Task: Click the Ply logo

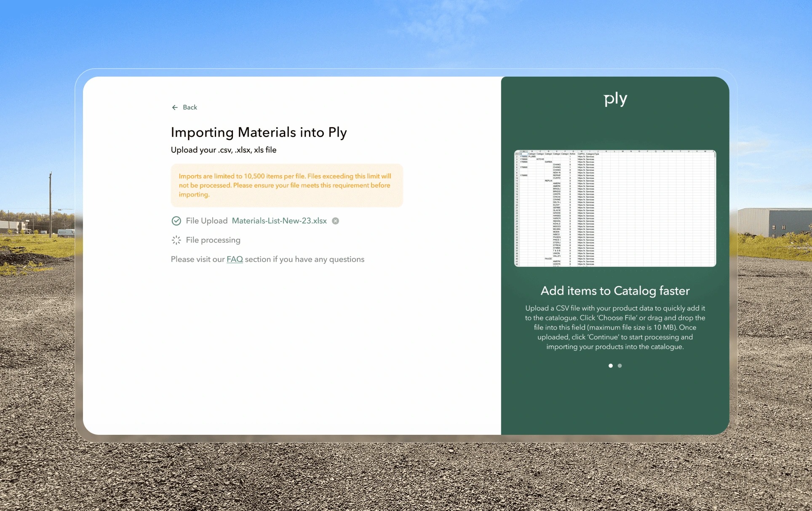Action: pyautogui.click(x=615, y=99)
